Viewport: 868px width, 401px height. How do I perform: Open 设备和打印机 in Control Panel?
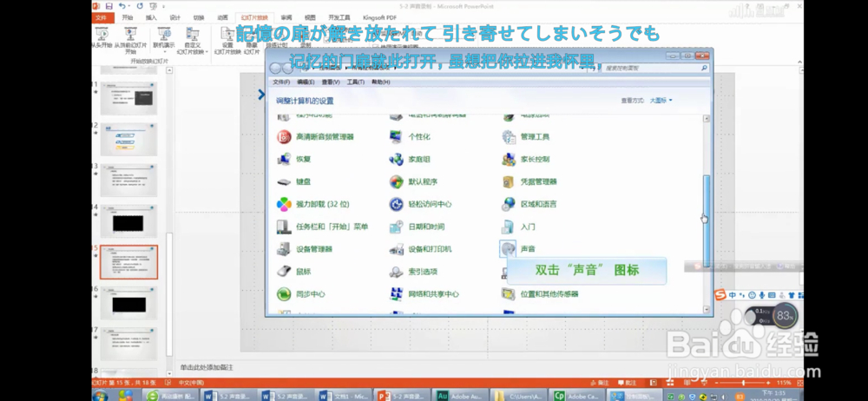[x=420, y=249]
